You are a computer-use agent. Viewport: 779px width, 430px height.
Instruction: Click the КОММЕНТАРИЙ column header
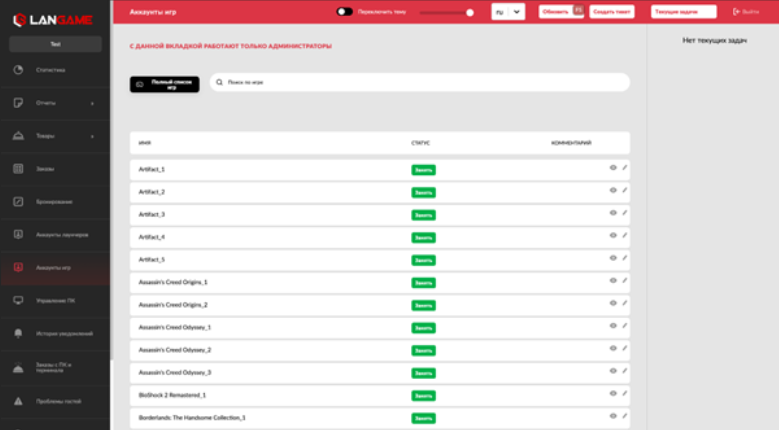(x=571, y=143)
